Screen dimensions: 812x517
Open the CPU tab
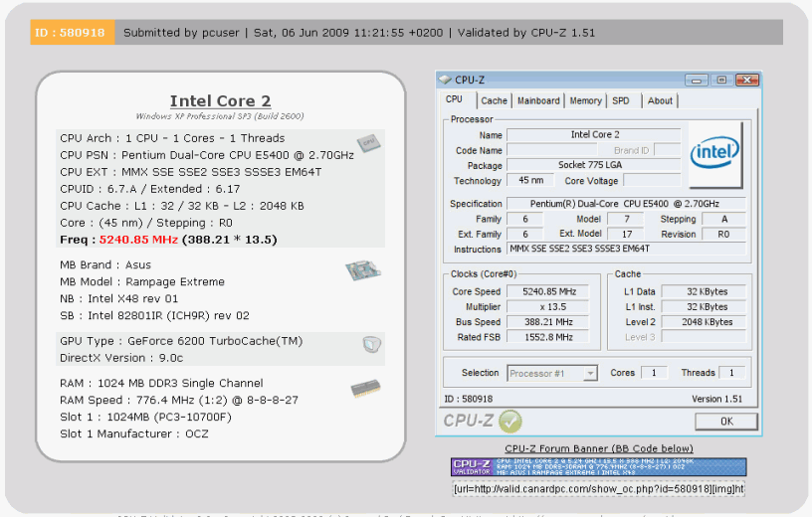[x=454, y=99]
